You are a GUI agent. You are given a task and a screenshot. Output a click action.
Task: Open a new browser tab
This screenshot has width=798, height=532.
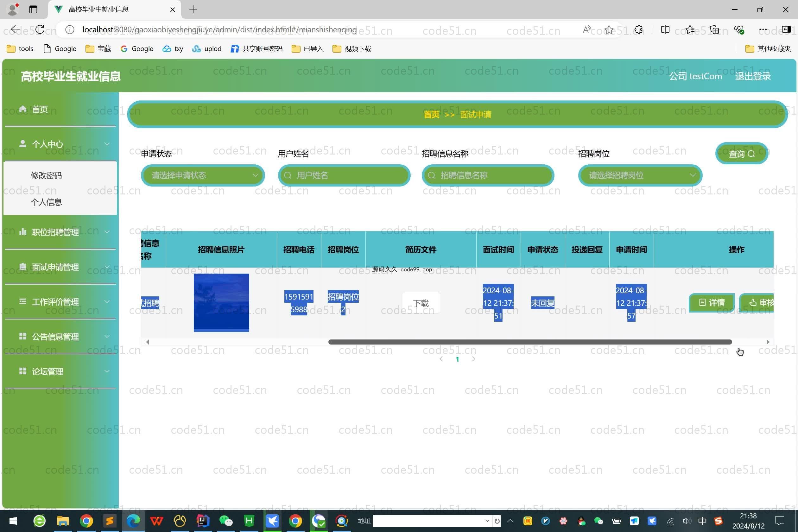pos(193,9)
